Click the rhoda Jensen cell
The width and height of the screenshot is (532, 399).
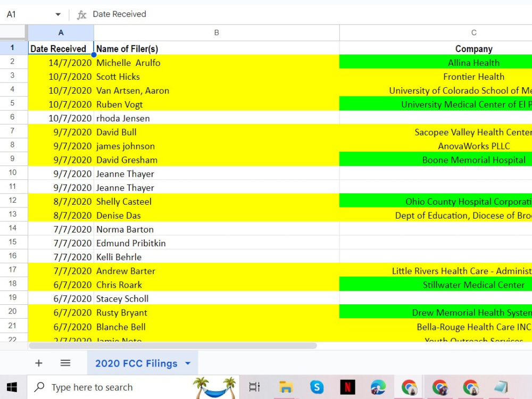click(217, 118)
